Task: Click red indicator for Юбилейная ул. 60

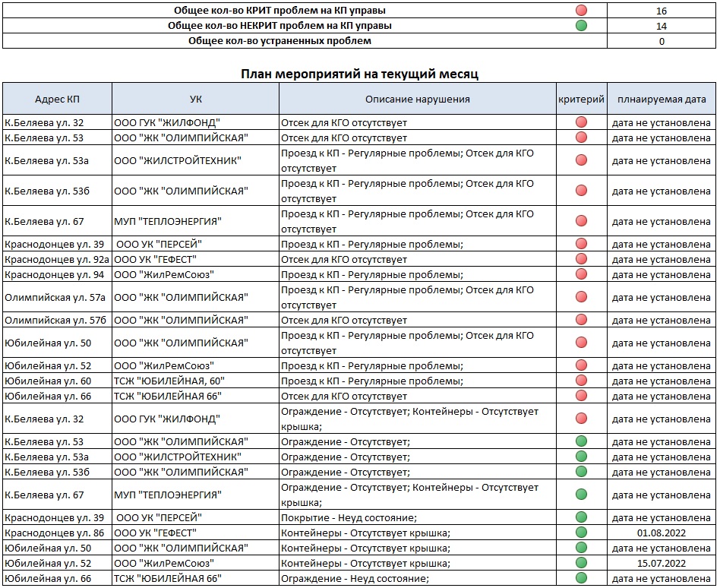Action: tap(581, 381)
